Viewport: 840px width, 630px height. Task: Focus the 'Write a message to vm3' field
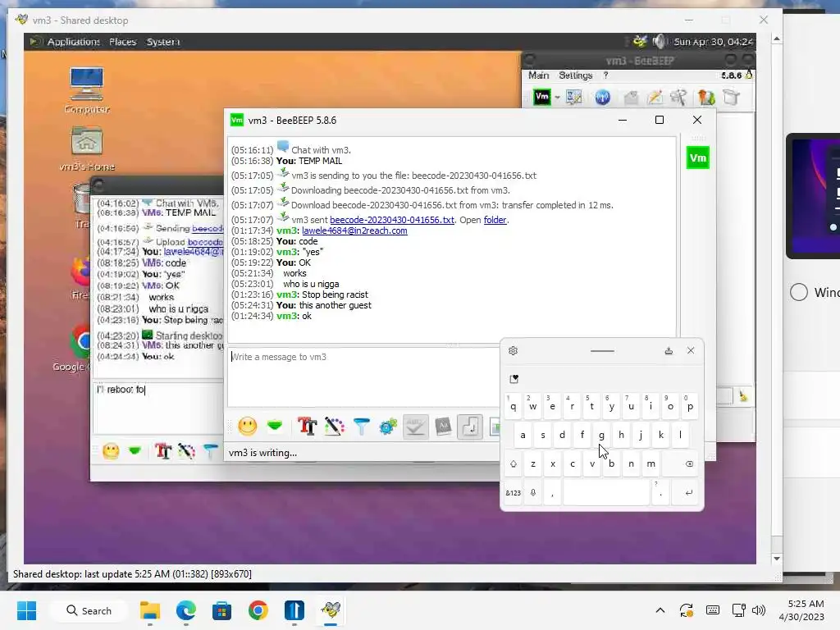363,377
